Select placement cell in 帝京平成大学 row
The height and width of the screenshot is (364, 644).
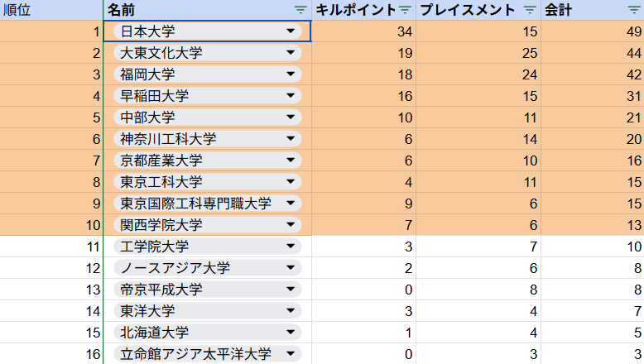(478, 290)
